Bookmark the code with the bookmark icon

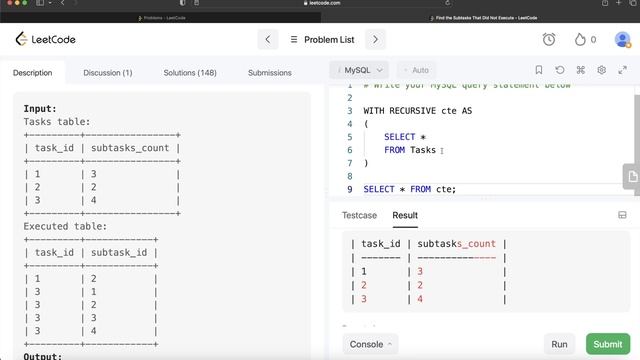(x=539, y=70)
